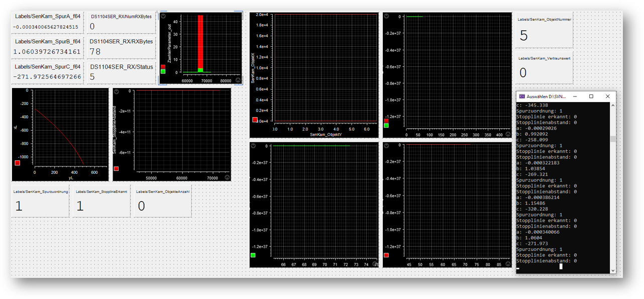Expand the SenKam_ObjektX plot chevron menu
644x299 pixels.
[254, 16]
